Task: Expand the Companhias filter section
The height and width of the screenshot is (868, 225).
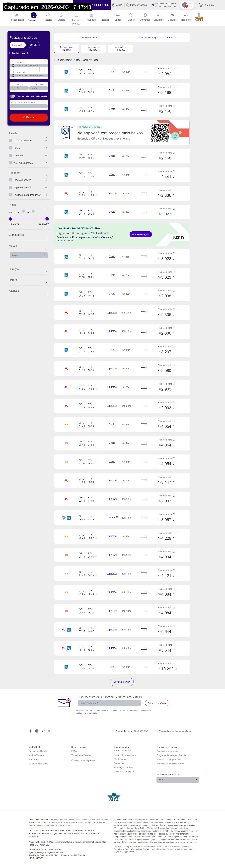Action: (x=46, y=238)
